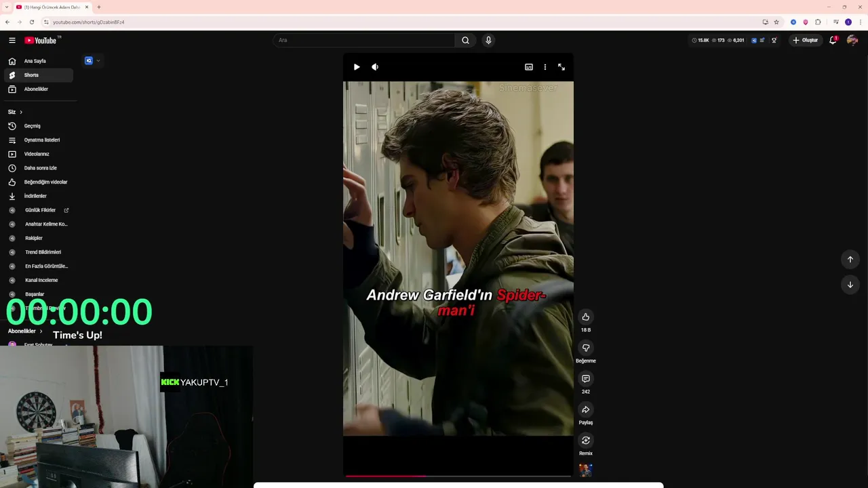This screenshot has height=488, width=868.
Task: Open Geçmiş watch history
Action: (x=39, y=126)
